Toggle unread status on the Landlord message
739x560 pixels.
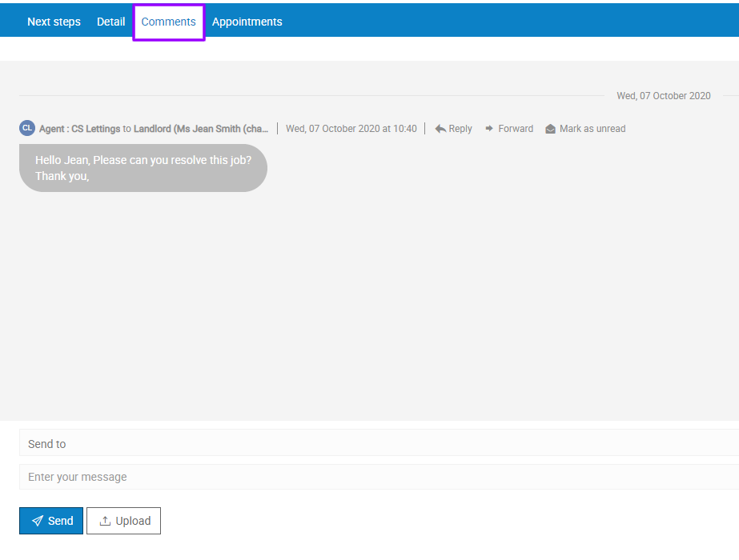pos(585,128)
